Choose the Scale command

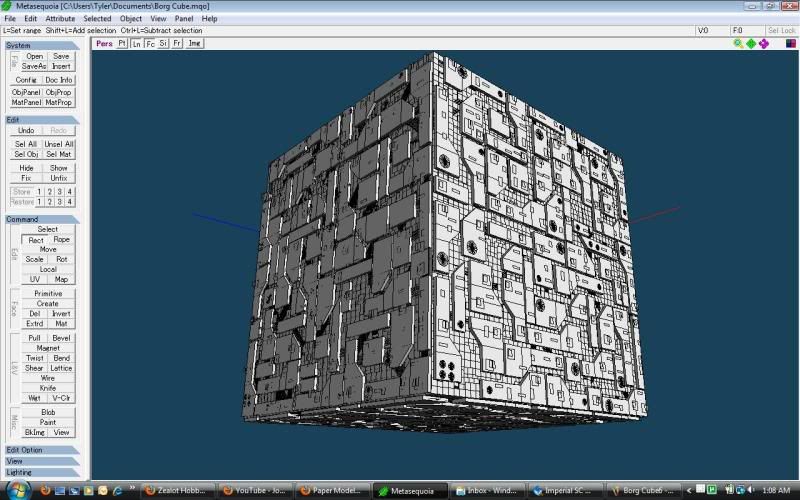click(35, 259)
